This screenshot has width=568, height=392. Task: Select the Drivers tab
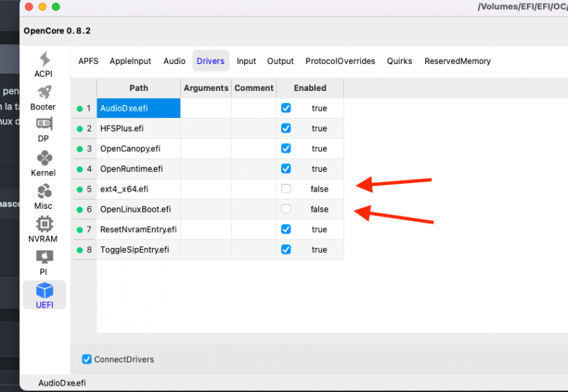click(210, 61)
